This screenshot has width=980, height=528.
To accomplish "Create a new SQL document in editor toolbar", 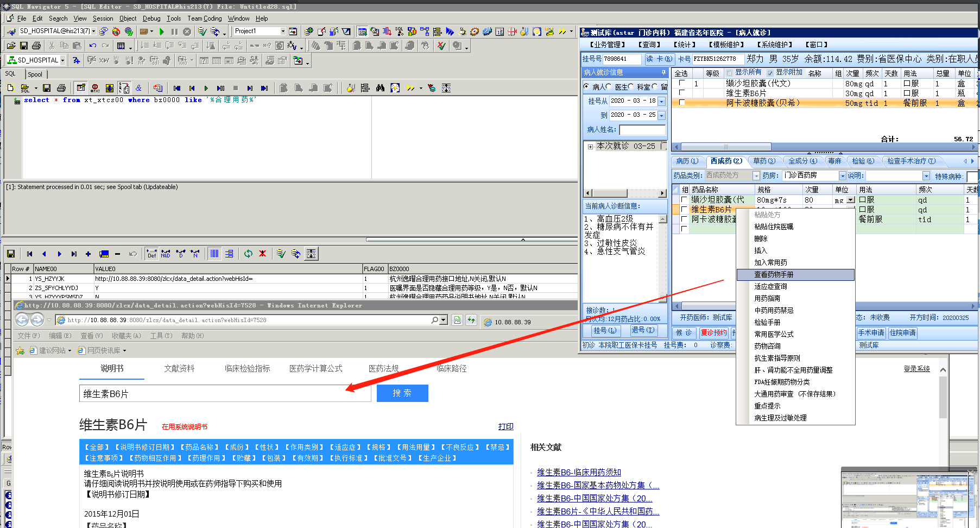I will 10,88.
